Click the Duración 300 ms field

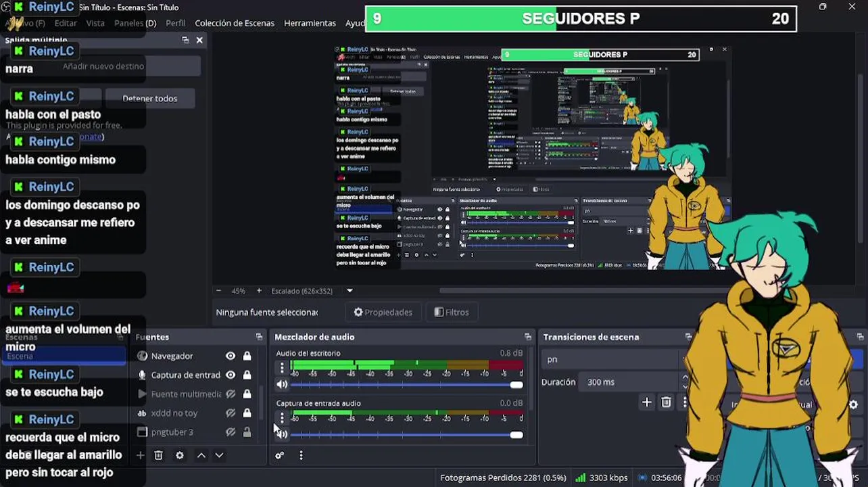tap(629, 382)
